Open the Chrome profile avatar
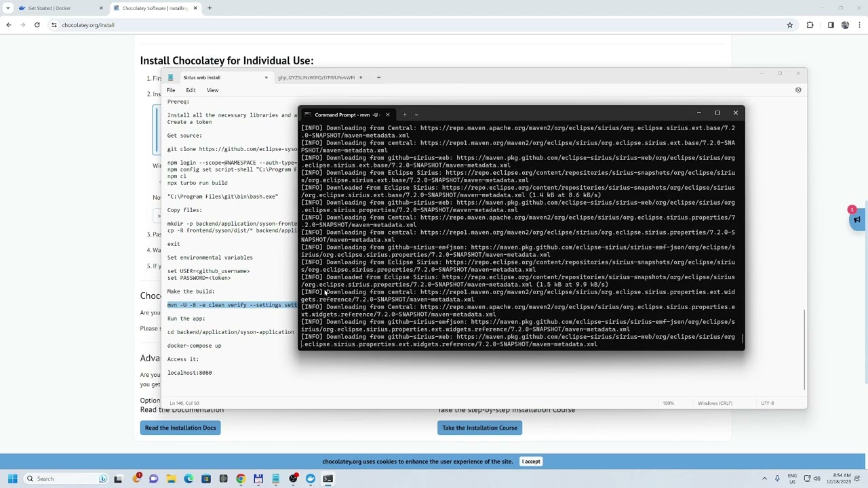Viewport: 868px width, 488px height. (x=845, y=25)
